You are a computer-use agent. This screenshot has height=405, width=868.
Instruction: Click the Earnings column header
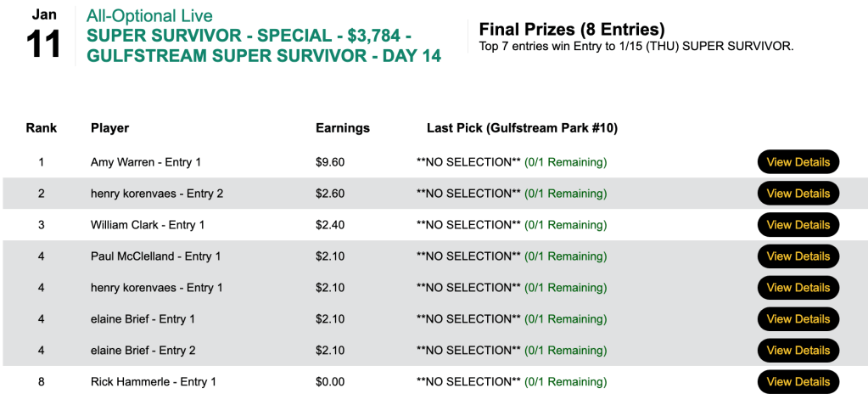click(x=343, y=128)
